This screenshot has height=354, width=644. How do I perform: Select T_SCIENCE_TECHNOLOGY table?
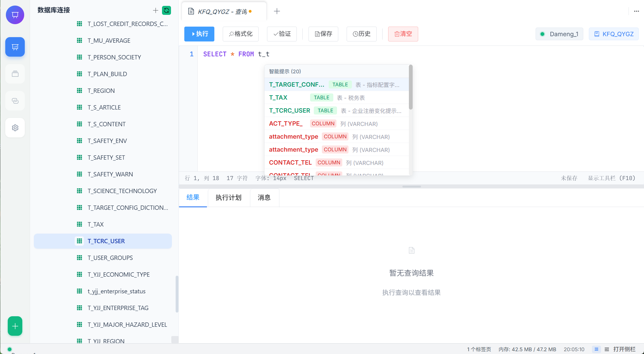tap(103, 191)
